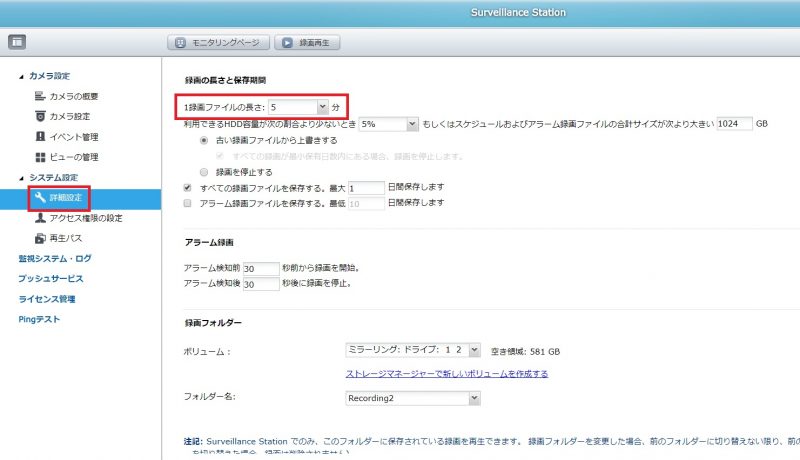Click the user icon for アクセス権限の設定
The image size is (800, 460).
coord(40,218)
